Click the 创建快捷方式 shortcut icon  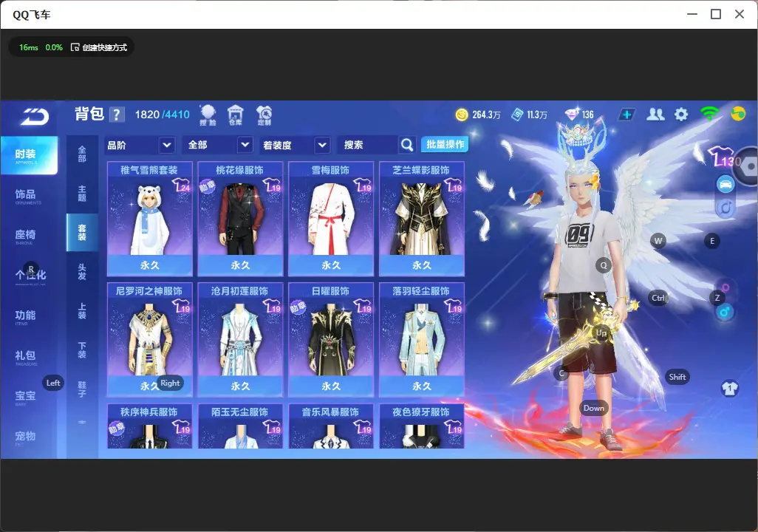coord(75,47)
